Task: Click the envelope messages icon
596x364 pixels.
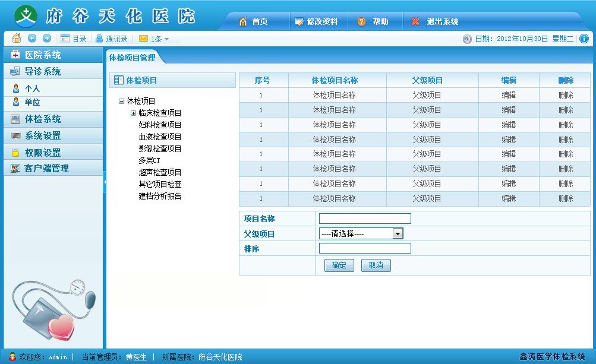Action: click(143, 39)
